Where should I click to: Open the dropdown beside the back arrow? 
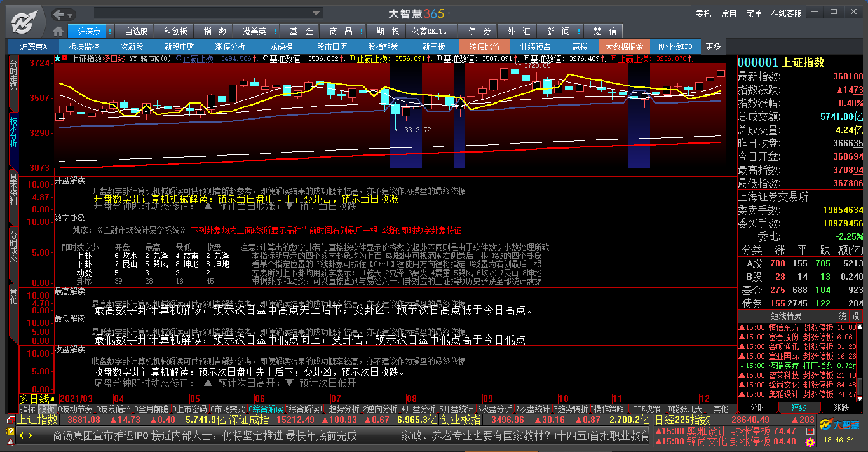coord(71,14)
